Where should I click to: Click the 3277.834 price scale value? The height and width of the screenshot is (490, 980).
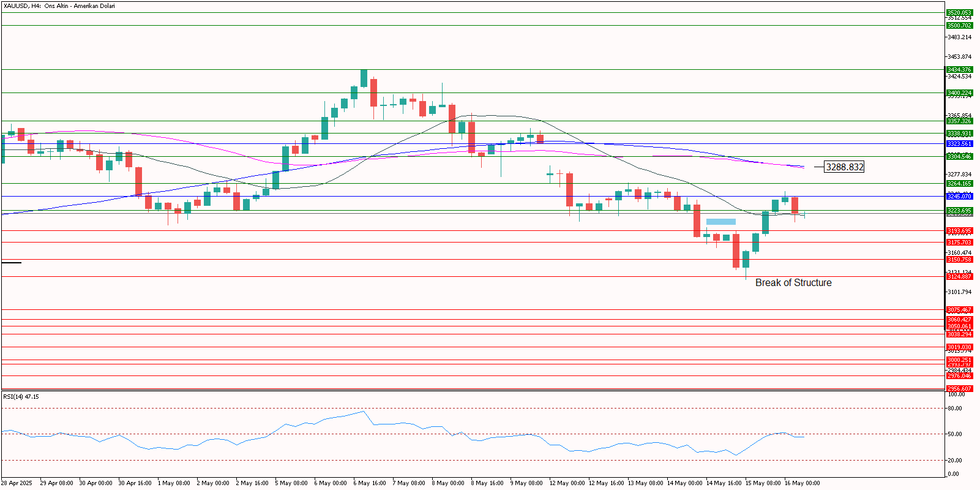tap(959, 174)
